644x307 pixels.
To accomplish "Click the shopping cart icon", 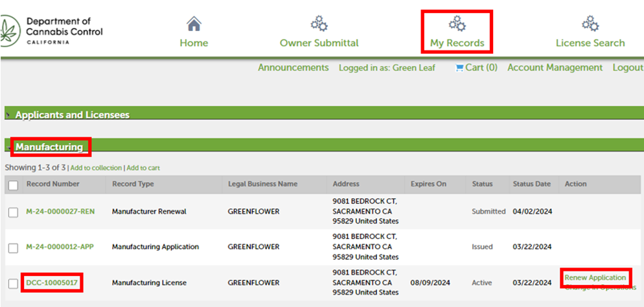I will click(x=459, y=68).
